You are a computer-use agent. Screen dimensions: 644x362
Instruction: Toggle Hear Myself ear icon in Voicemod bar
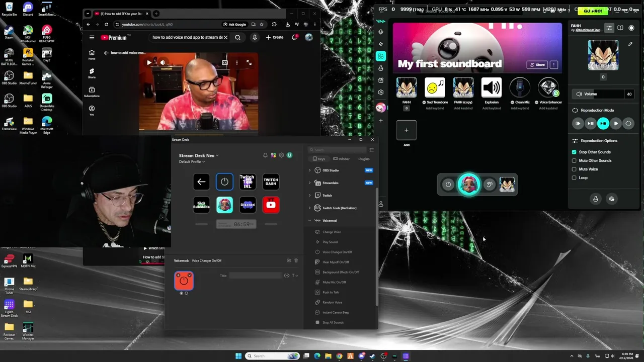coord(489,185)
